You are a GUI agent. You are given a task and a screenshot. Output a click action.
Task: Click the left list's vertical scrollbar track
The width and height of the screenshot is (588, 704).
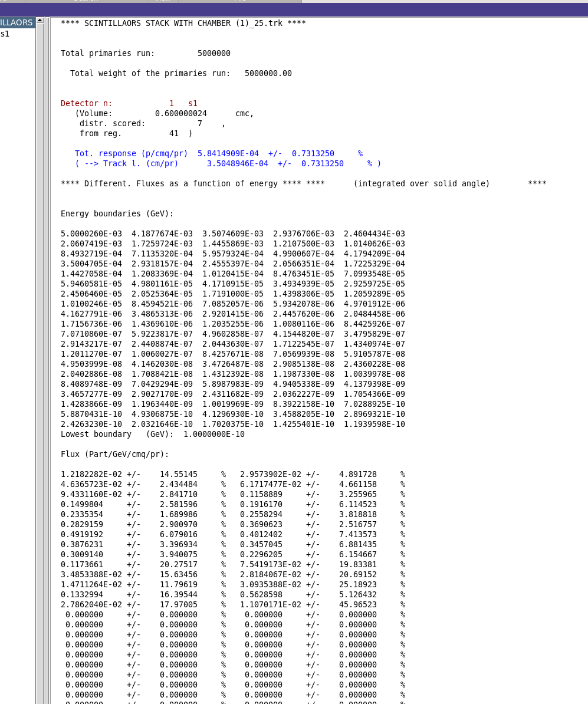pos(40,359)
